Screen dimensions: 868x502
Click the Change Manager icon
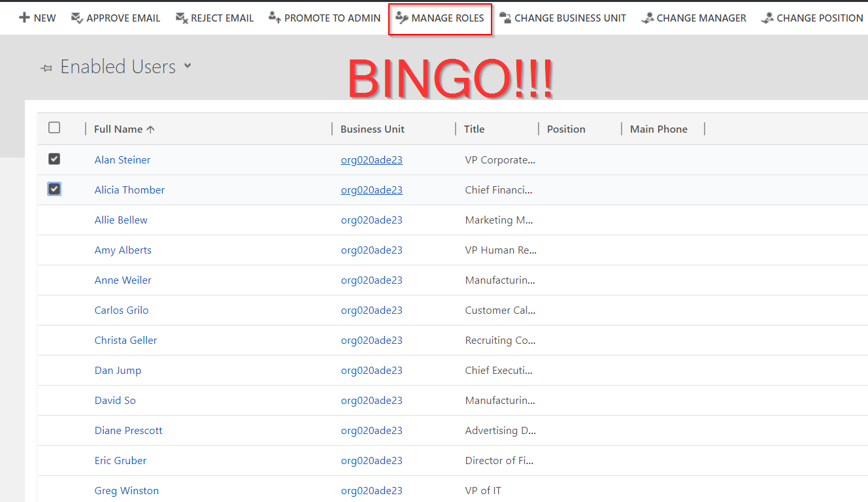click(647, 18)
